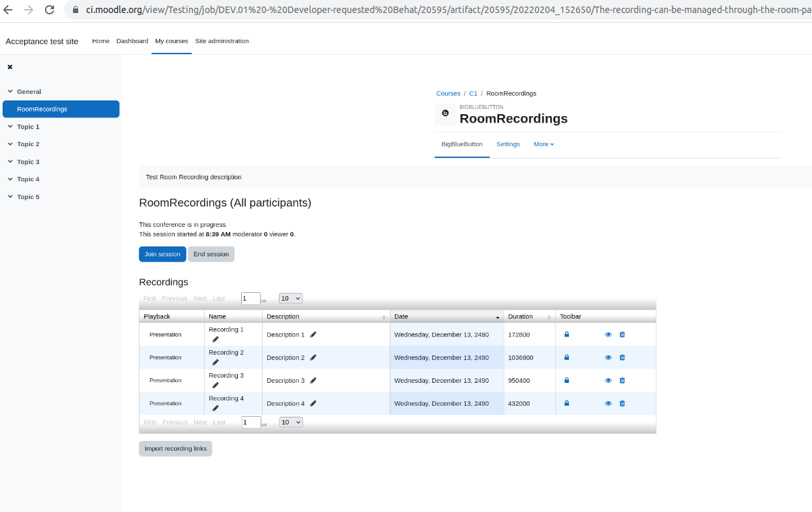Click the lock icon for Recording 1

click(x=566, y=335)
